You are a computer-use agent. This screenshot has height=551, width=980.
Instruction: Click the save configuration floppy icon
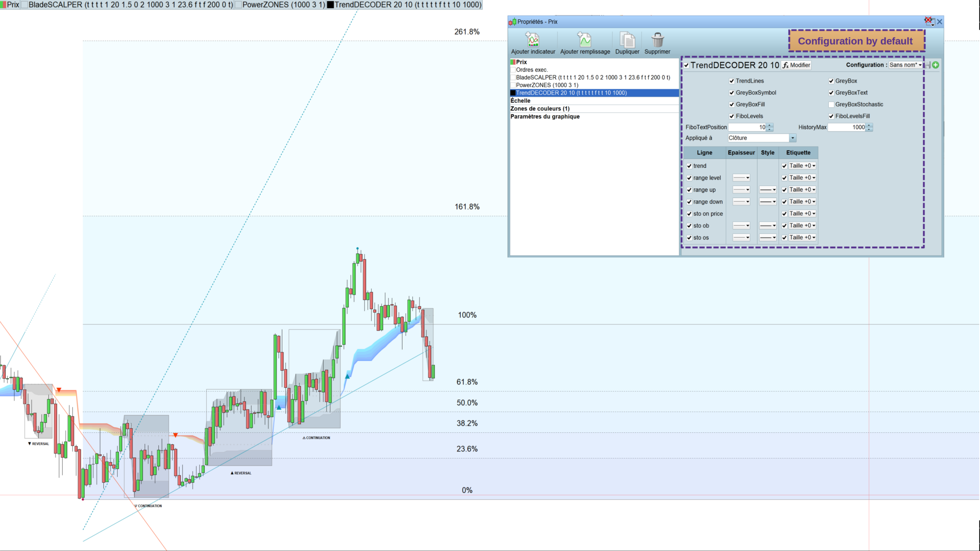tap(927, 65)
